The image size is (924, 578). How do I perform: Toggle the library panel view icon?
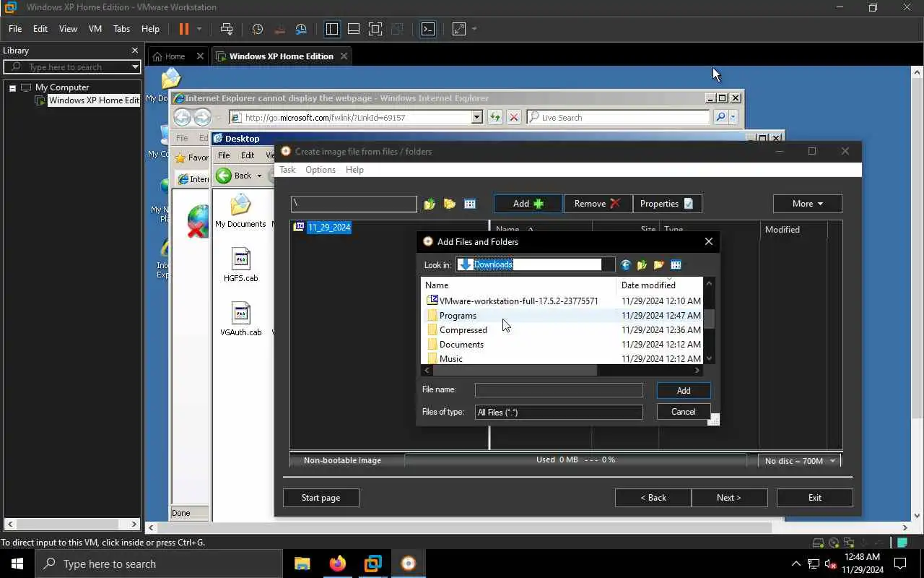(332, 29)
